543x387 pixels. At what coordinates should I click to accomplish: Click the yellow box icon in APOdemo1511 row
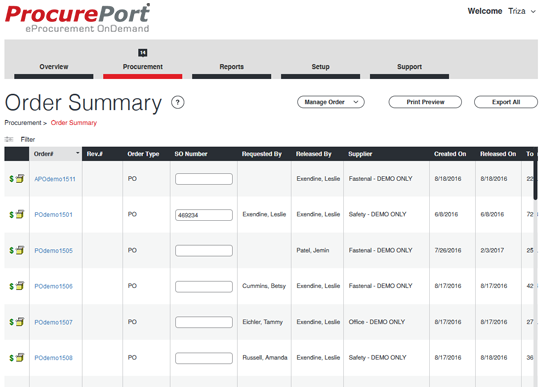20,179
